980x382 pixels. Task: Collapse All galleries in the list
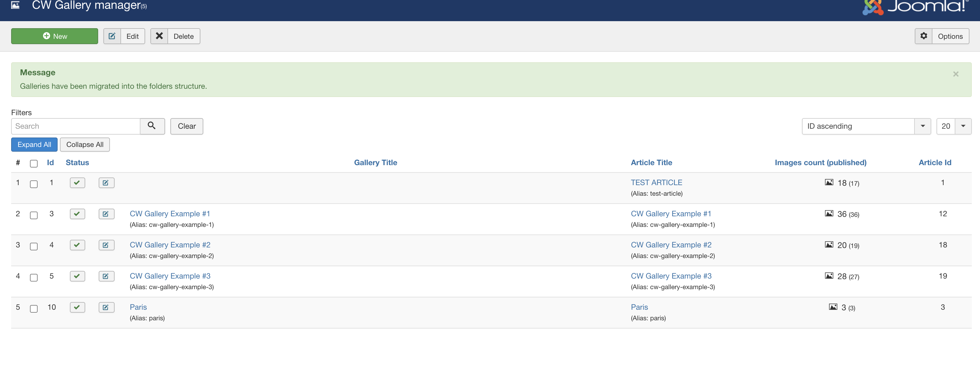coord(84,144)
